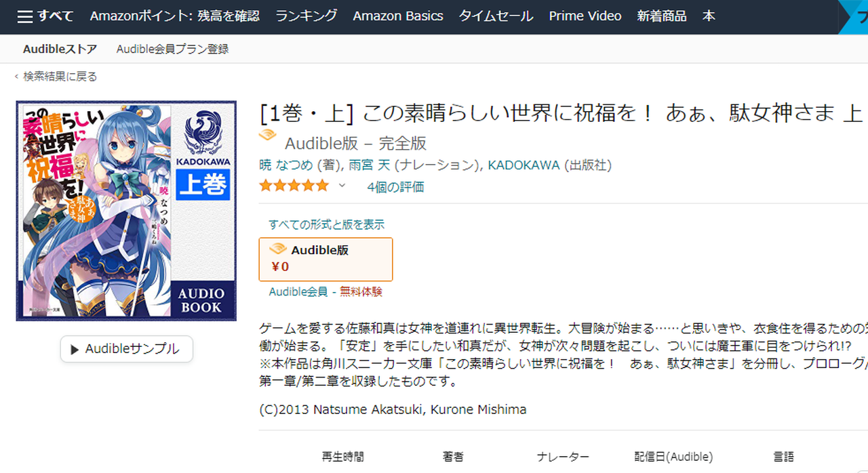This screenshot has height=473, width=868.
Task: Click the 4個の評価 reviews link
Action: tap(395, 187)
